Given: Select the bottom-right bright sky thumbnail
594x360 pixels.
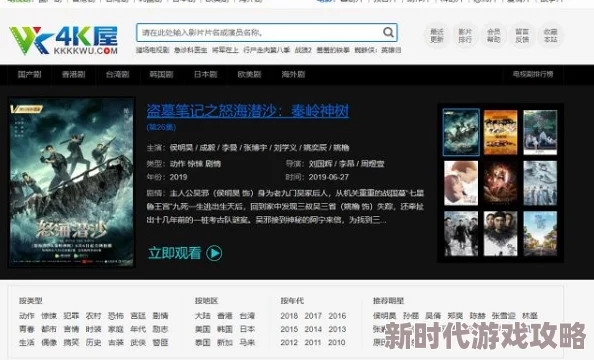Looking at the screenshot, I should [x=540, y=233].
